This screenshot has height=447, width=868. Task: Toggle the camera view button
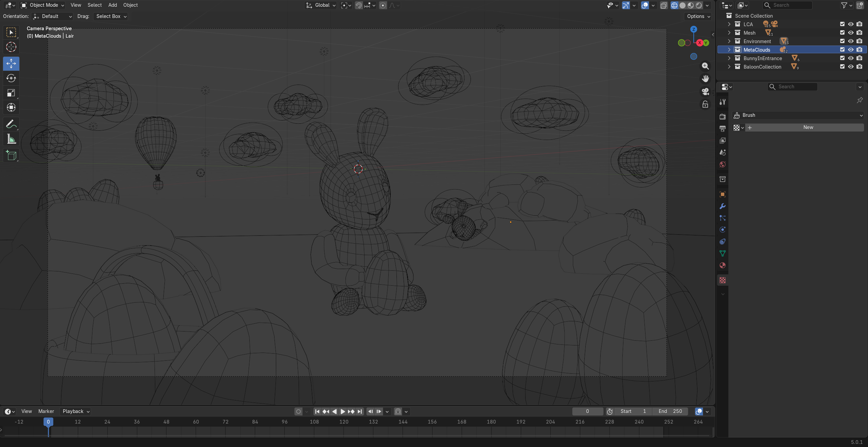705,91
